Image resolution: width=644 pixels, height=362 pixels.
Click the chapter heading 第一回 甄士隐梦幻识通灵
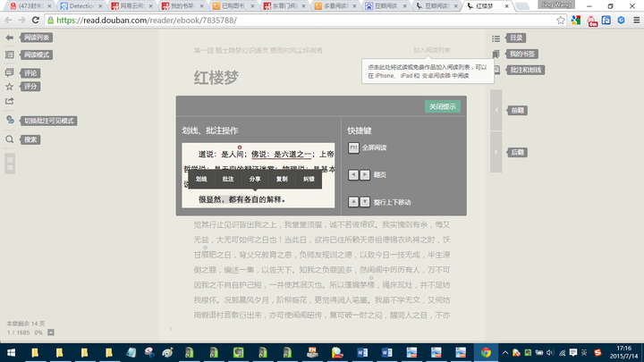coord(231,50)
